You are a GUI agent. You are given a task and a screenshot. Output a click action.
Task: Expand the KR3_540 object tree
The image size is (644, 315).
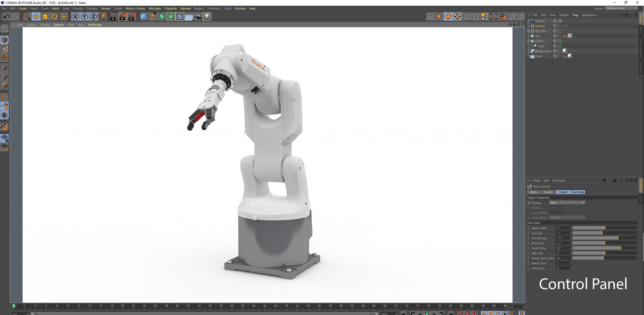pyautogui.click(x=529, y=31)
